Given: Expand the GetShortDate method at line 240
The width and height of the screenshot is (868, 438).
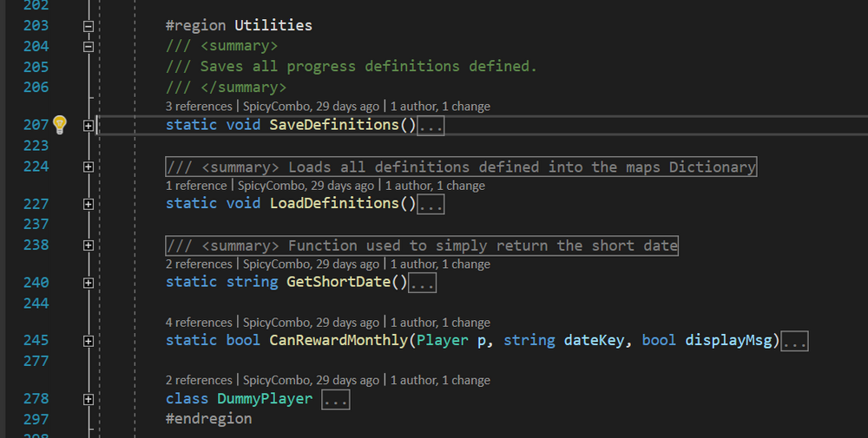Looking at the screenshot, I should [88, 283].
